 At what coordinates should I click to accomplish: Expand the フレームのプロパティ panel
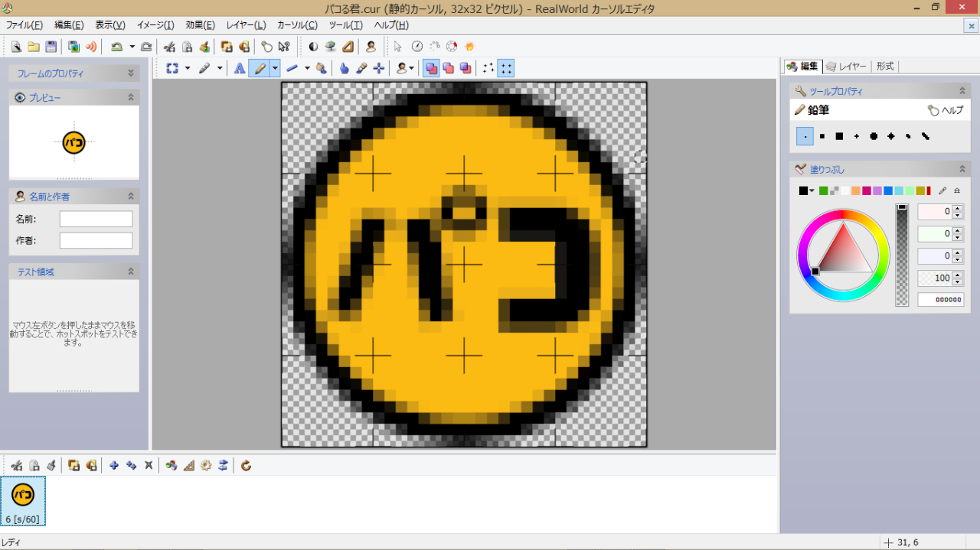[131, 73]
